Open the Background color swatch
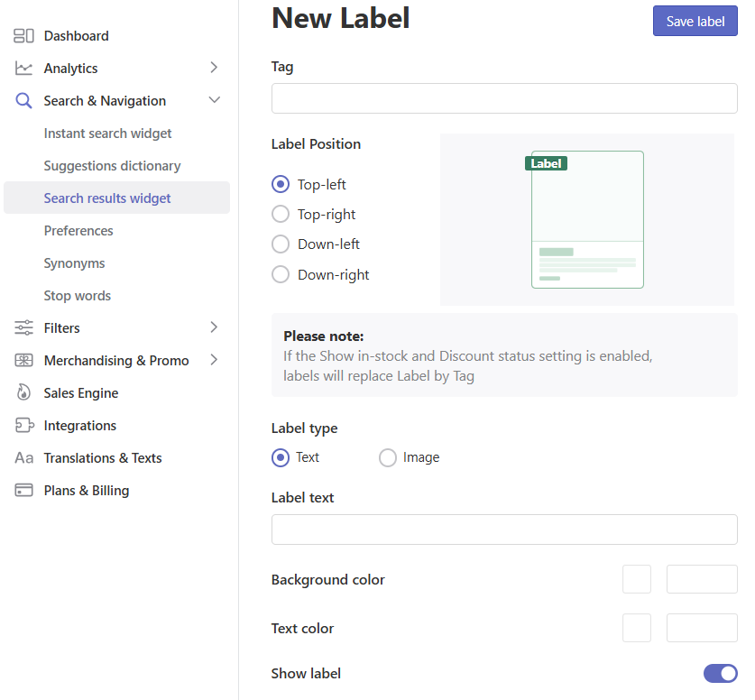Screen dimensions: 755x700 (x=637, y=579)
